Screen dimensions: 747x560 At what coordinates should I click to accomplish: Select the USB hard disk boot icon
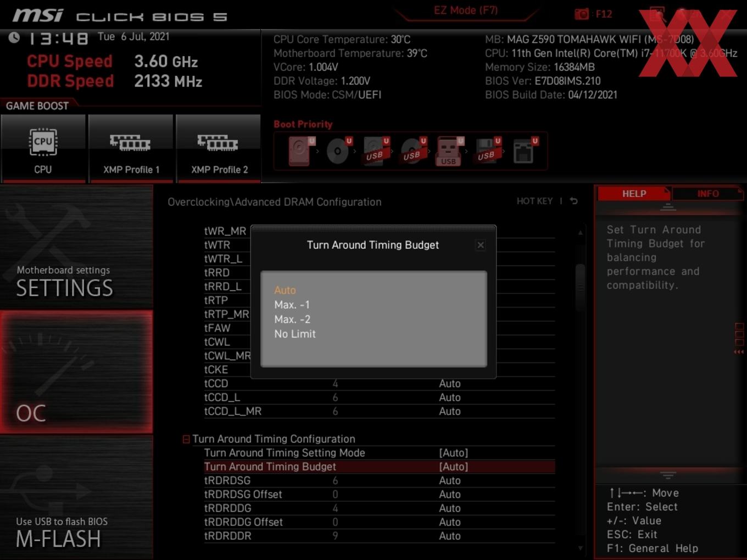(x=376, y=150)
